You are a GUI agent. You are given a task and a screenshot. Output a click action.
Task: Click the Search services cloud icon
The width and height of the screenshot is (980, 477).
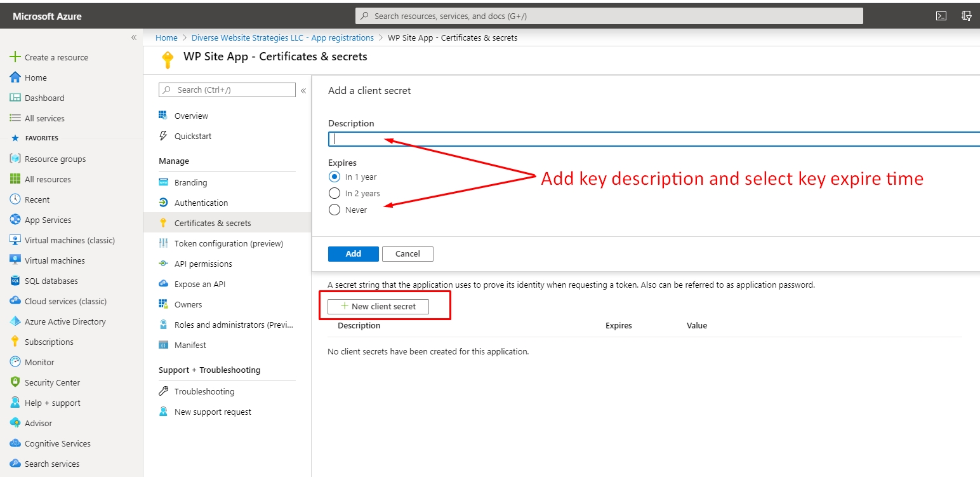coord(15,464)
